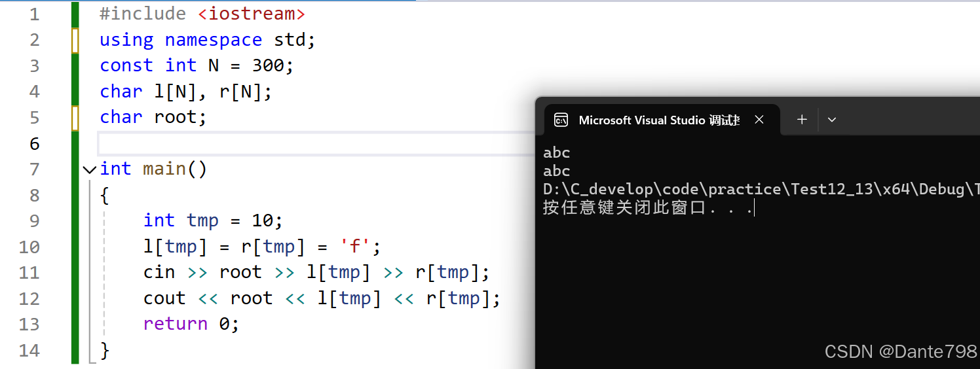Click line number 1 in the gutter

34,14
